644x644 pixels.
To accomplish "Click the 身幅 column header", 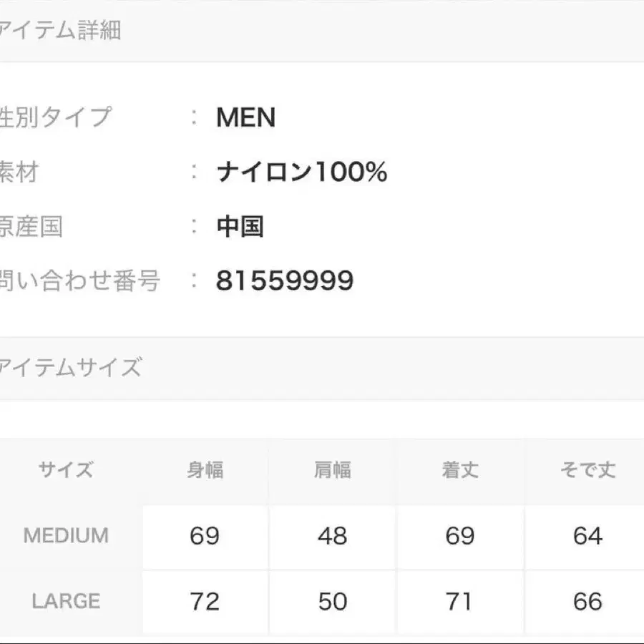I will [x=205, y=470].
